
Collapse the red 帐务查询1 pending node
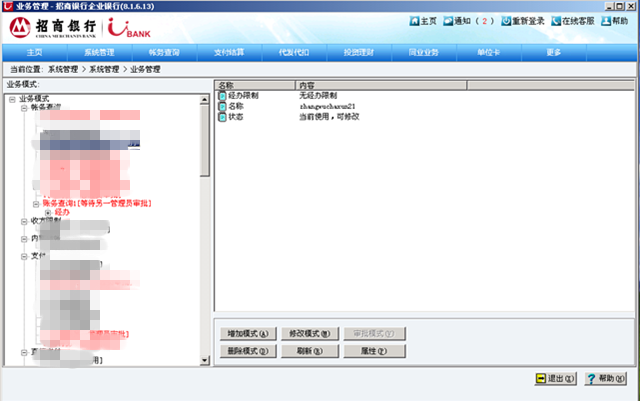[x=36, y=203]
